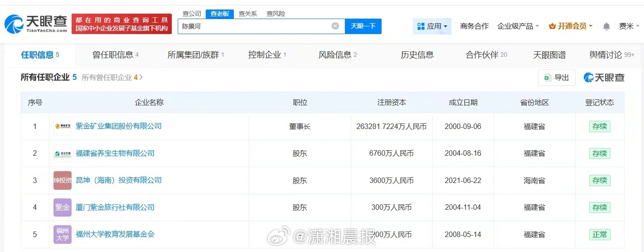The height and width of the screenshot is (252, 644).
Task: Click the 3600万人民币 capital cell
Action: [392, 181]
